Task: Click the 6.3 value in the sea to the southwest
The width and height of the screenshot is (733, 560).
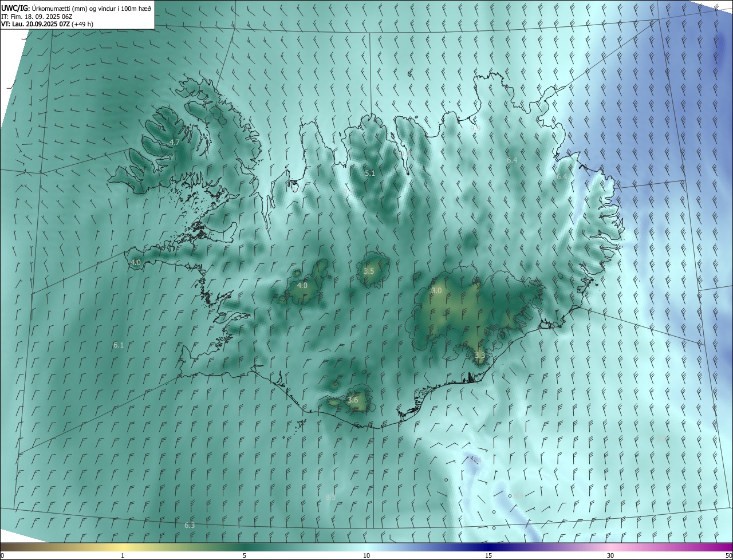Action: [x=190, y=525]
